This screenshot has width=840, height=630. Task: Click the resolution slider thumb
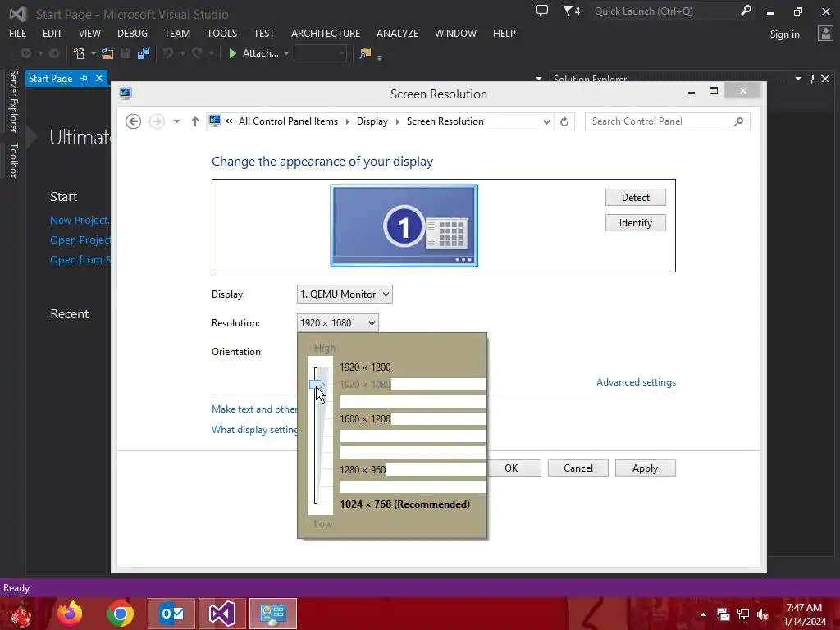point(317,384)
